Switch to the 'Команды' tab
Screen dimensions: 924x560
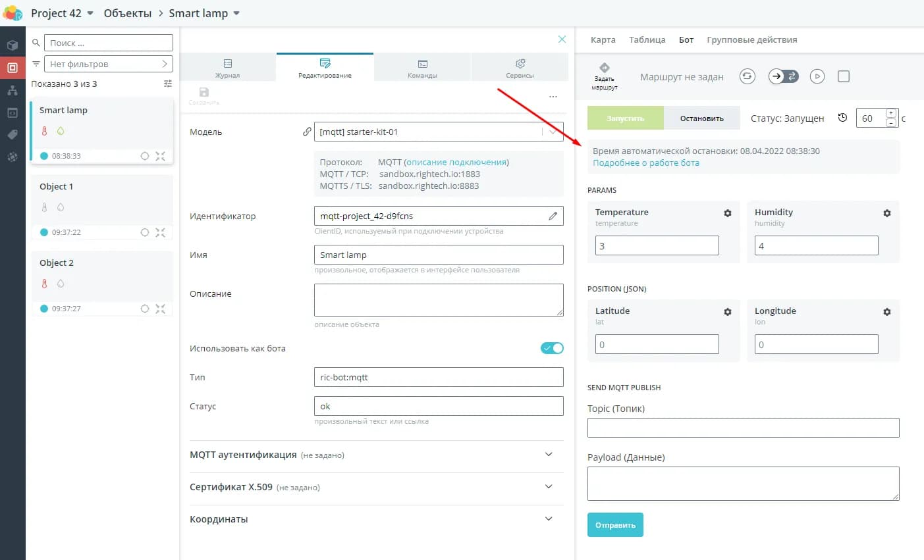click(x=422, y=68)
